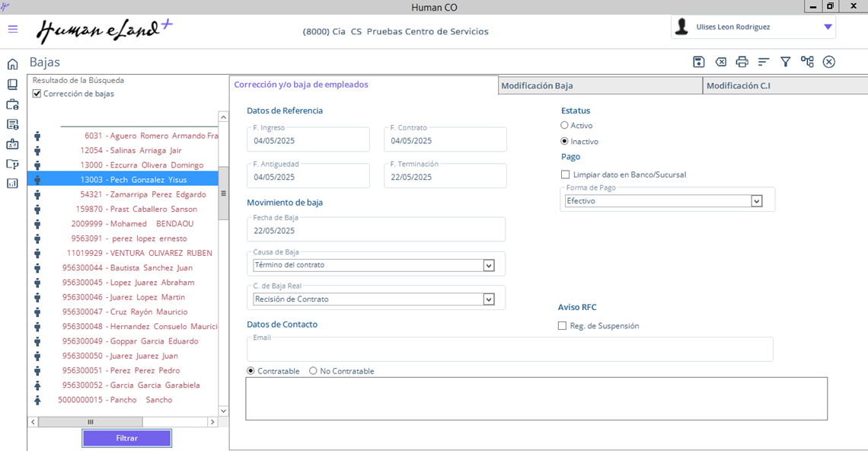Click the hierarchy tree toolbar icon

[x=807, y=62]
